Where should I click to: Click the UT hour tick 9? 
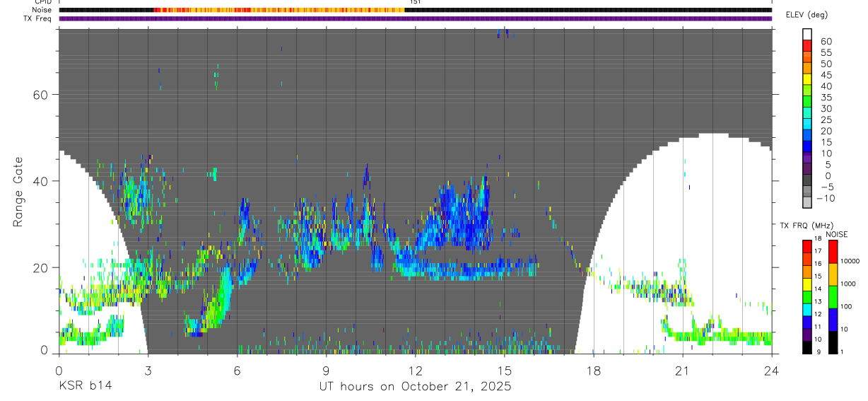326,370
